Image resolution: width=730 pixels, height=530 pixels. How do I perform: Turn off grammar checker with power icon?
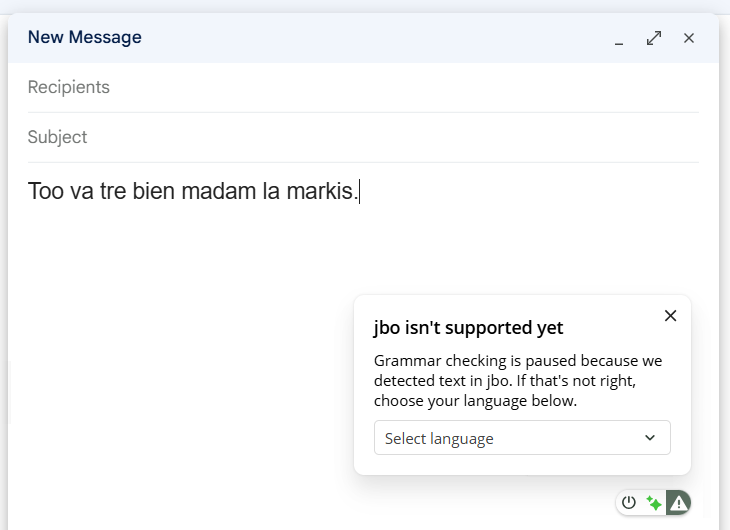coord(629,503)
